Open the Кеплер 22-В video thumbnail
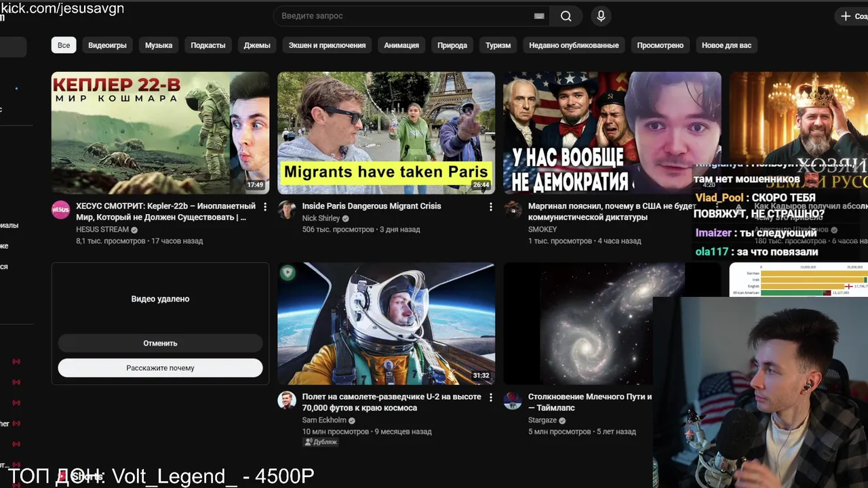The height and width of the screenshot is (488, 868). (160, 133)
